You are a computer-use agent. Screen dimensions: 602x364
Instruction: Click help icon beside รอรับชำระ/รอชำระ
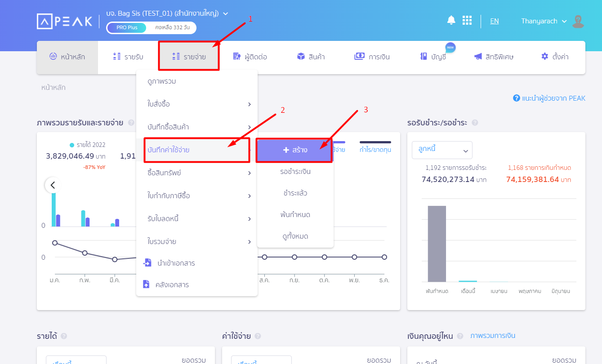pyautogui.click(x=475, y=123)
